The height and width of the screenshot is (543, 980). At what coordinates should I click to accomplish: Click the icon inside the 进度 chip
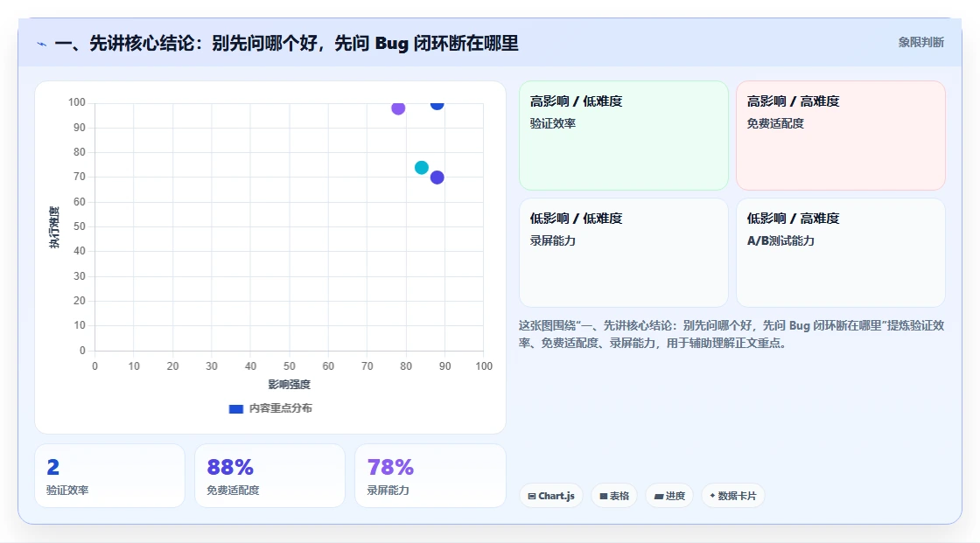pyautogui.click(x=659, y=496)
